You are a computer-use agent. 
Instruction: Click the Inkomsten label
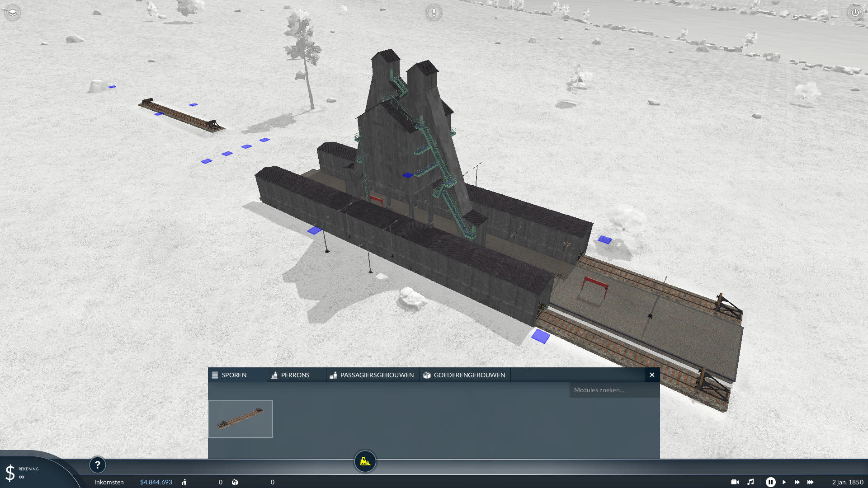pyautogui.click(x=109, y=482)
